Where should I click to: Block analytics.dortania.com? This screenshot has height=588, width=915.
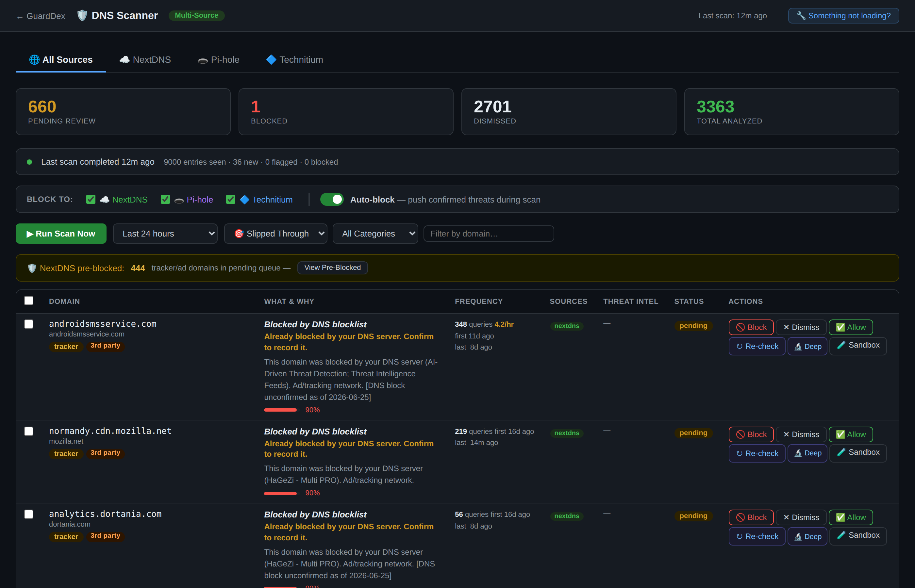pyautogui.click(x=751, y=517)
